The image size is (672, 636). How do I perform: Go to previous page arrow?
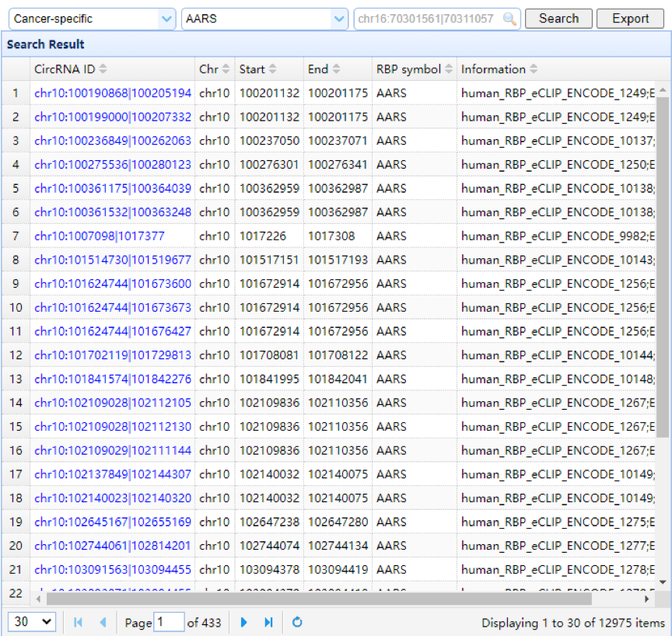[103, 622]
